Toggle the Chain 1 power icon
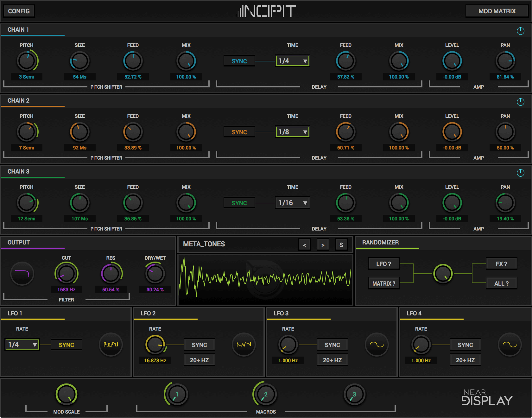 click(520, 31)
